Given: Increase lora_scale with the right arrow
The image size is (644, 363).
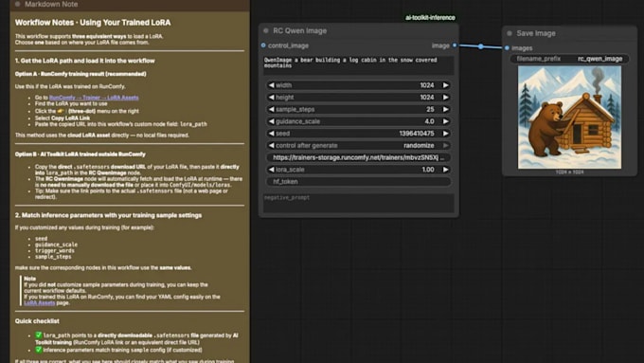Looking at the screenshot, I should tap(446, 170).
